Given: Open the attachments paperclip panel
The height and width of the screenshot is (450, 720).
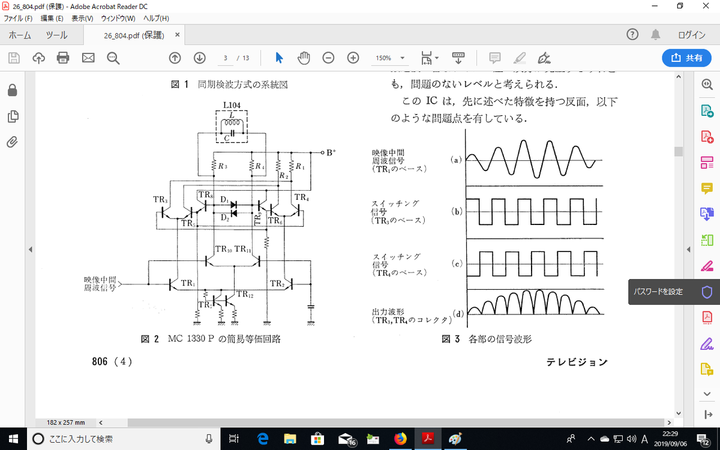Looking at the screenshot, I should point(12,141).
